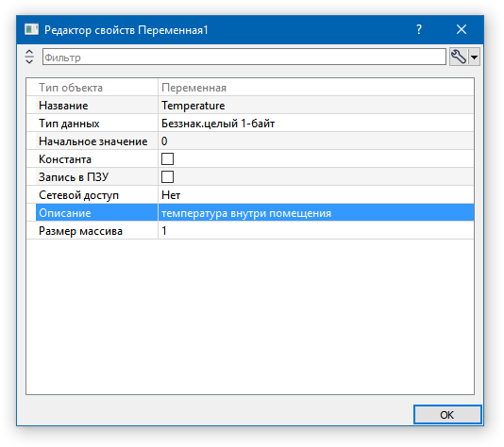504x447 pixels.
Task: Select the Тип объекта property row
Action: pos(250,88)
